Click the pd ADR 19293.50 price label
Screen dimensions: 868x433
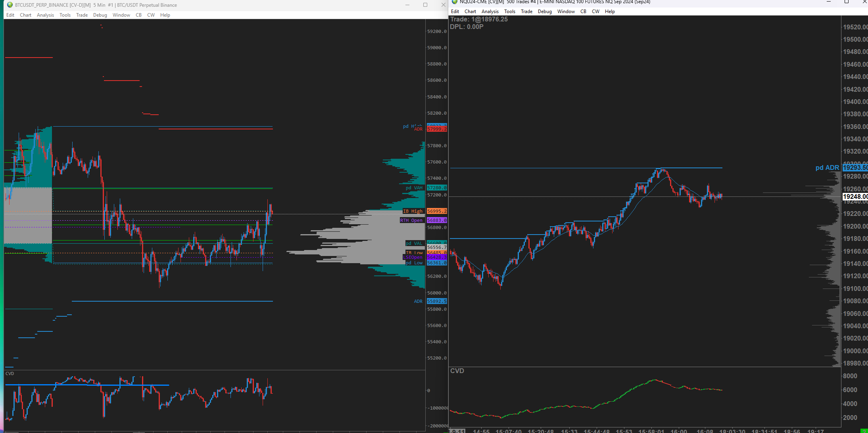(855, 168)
